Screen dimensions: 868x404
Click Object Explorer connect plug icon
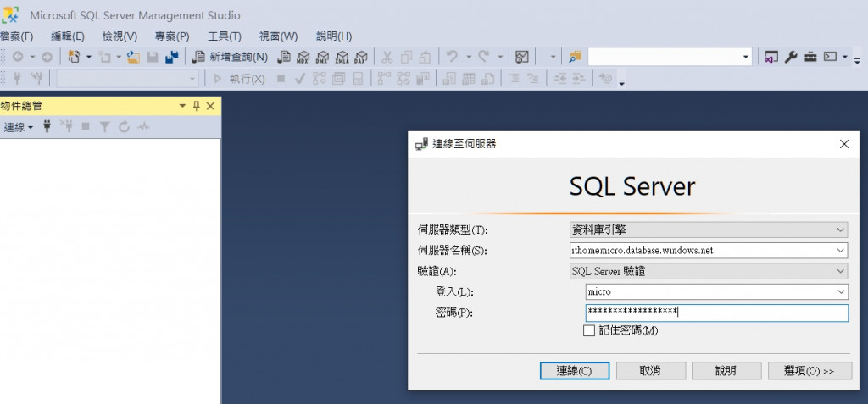pos(47,127)
